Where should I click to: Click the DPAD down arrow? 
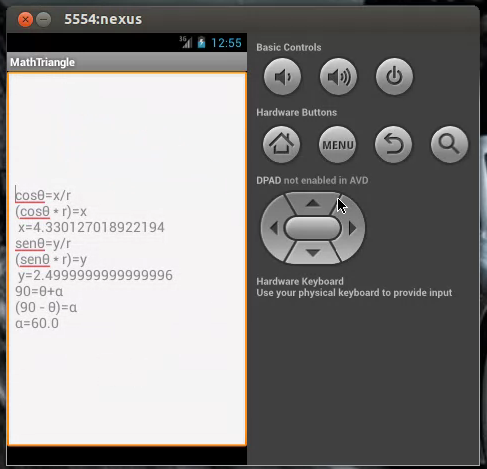pos(312,253)
